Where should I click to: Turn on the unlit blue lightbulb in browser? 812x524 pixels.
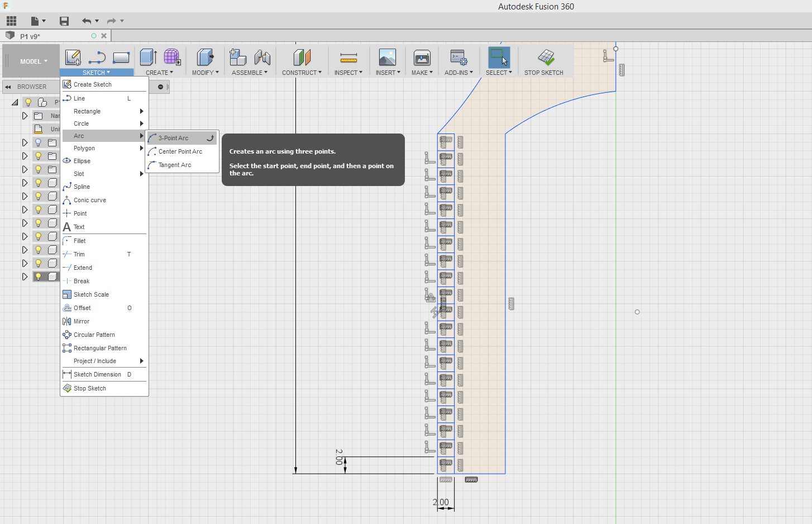pyautogui.click(x=39, y=142)
